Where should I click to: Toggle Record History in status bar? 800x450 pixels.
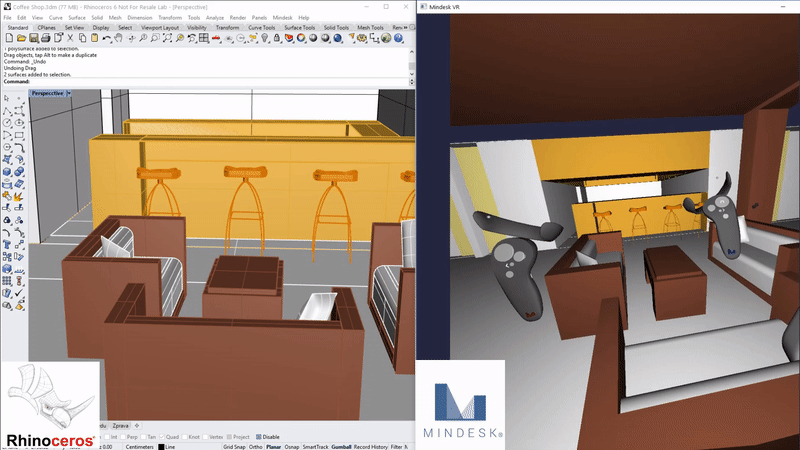(370, 447)
